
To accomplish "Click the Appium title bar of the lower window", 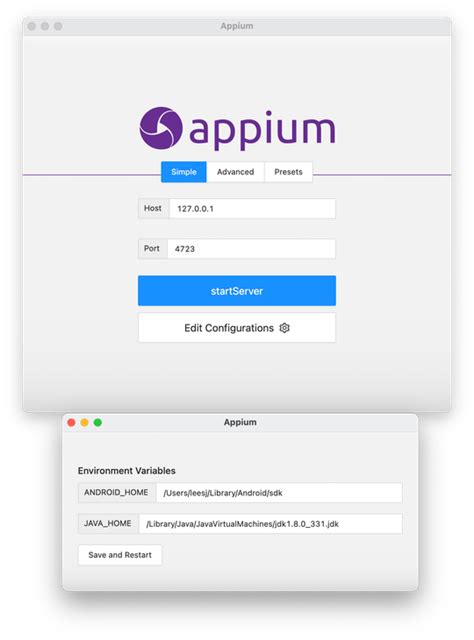I will click(240, 422).
